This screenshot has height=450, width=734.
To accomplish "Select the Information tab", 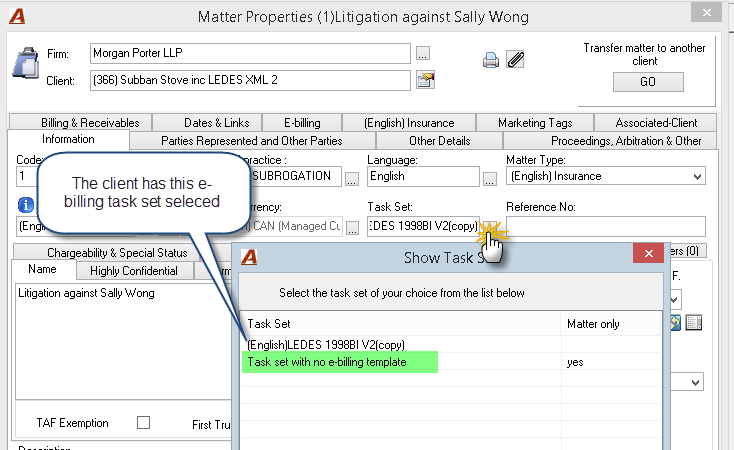I will click(68, 139).
